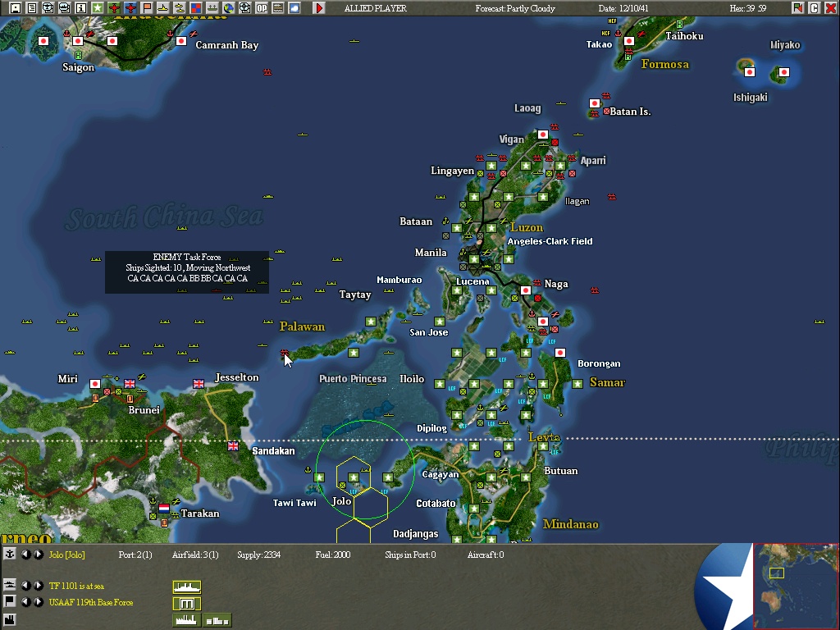
Task: Click right arrow on the TF 1101 row
Action: (38, 586)
